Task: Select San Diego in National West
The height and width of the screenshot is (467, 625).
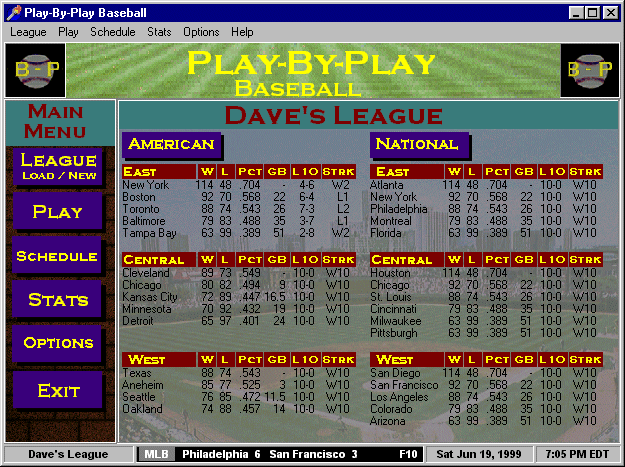Action: (x=395, y=373)
